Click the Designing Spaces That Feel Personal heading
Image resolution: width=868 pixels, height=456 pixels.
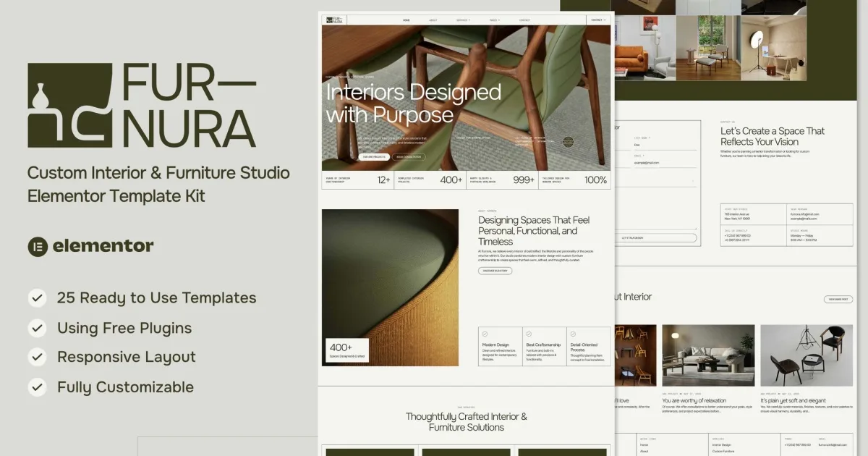[535, 231]
